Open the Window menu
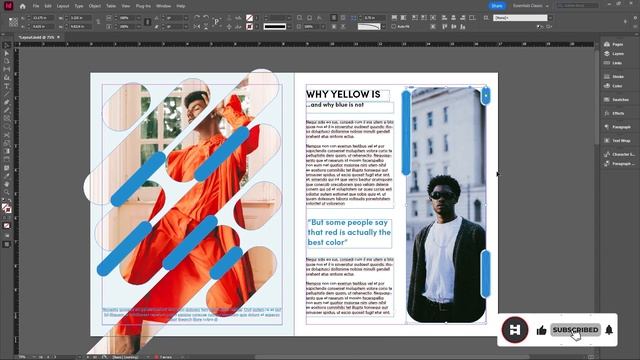Image resolution: width=640 pixels, height=360 pixels. [x=163, y=6]
